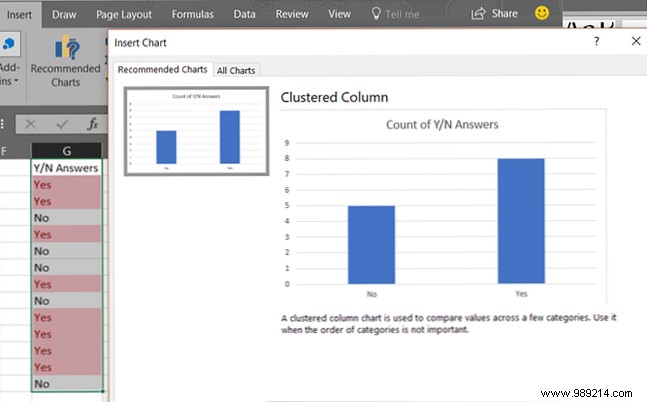Click the Share button

click(x=494, y=14)
